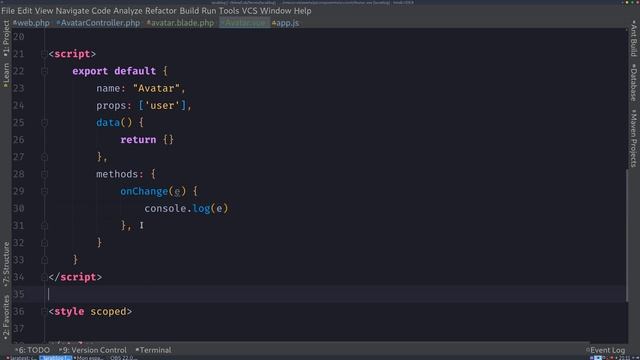
Task: Open the Learn side panel
Action: coord(6,75)
